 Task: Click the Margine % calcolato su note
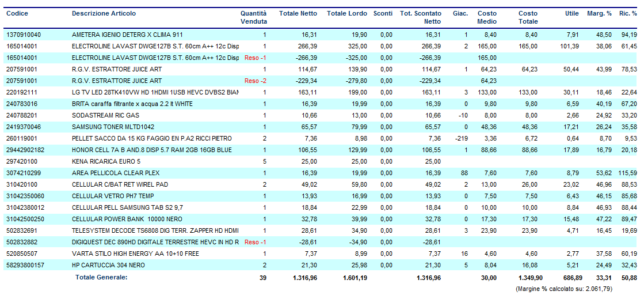pyautogui.click(x=564, y=289)
